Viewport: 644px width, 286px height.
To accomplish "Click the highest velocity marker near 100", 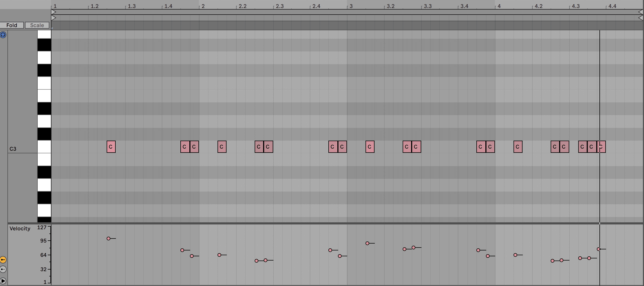I will click(108, 239).
